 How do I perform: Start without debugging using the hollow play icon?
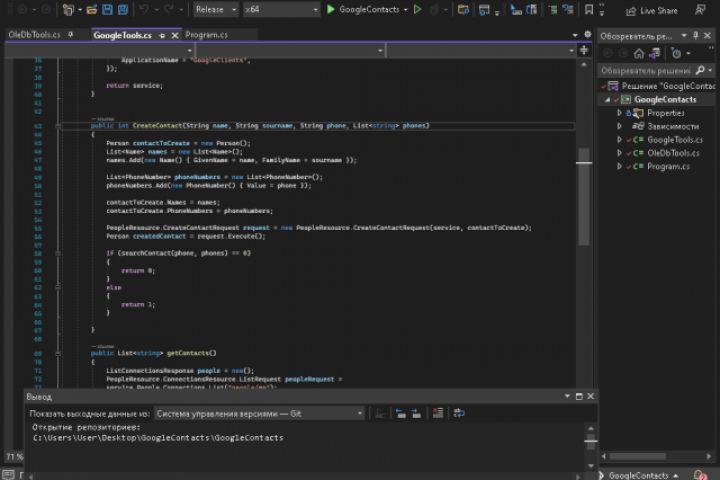[x=417, y=9]
